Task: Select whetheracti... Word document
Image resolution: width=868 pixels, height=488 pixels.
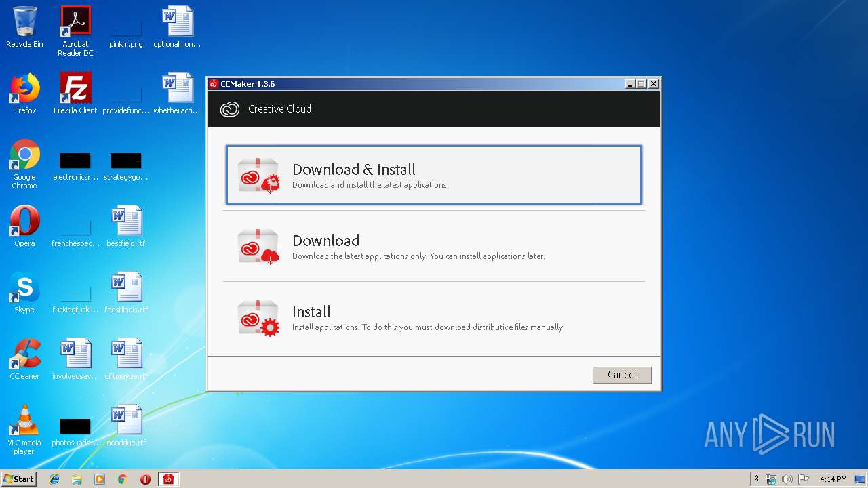Action: click(177, 94)
